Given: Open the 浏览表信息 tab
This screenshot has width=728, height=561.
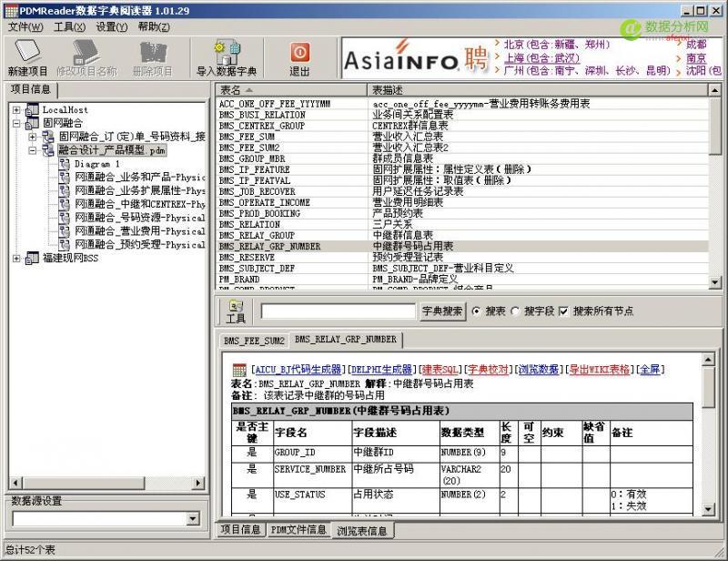Looking at the screenshot, I should click(x=361, y=530).
